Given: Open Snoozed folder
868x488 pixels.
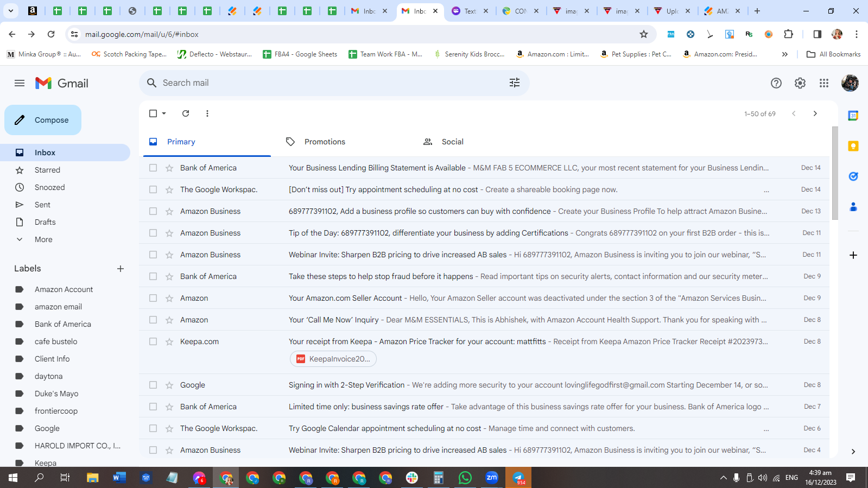Looking at the screenshot, I should coord(49,187).
